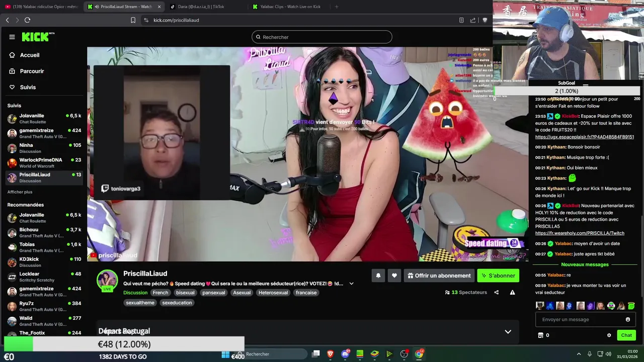Open the chat shop icon
The width and height of the screenshot is (644, 362).
click(541, 335)
